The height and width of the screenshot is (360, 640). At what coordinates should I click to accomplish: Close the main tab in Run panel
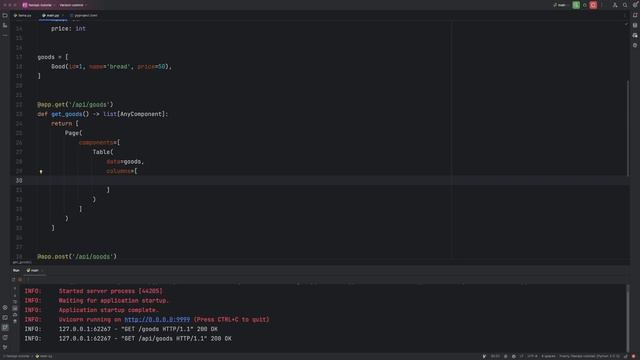point(42,270)
